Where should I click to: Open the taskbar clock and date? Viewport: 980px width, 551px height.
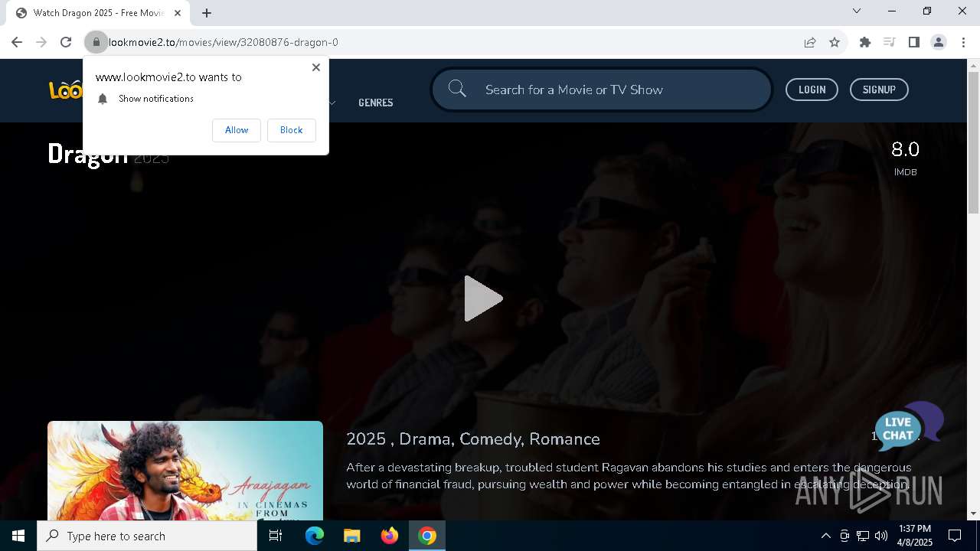[x=915, y=536]
